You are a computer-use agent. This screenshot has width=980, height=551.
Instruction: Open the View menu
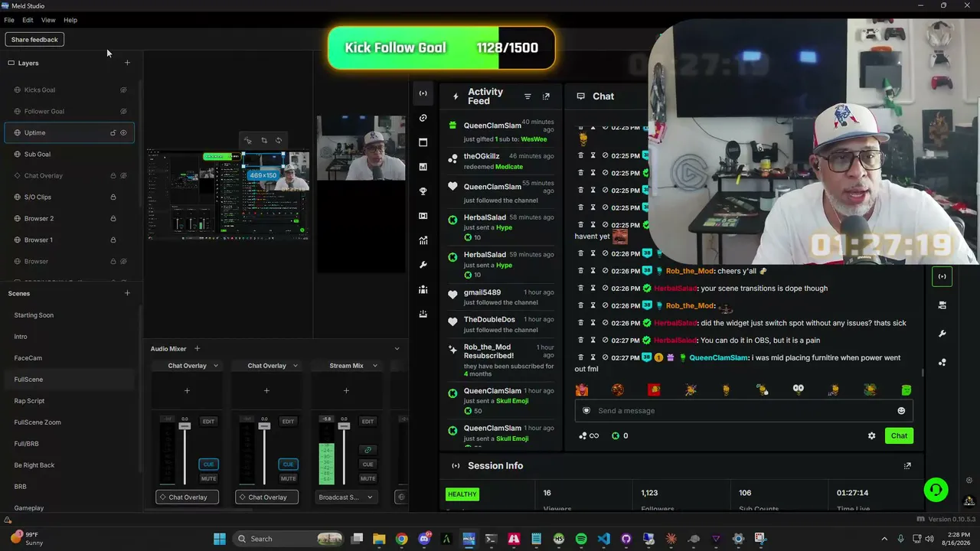48,20
